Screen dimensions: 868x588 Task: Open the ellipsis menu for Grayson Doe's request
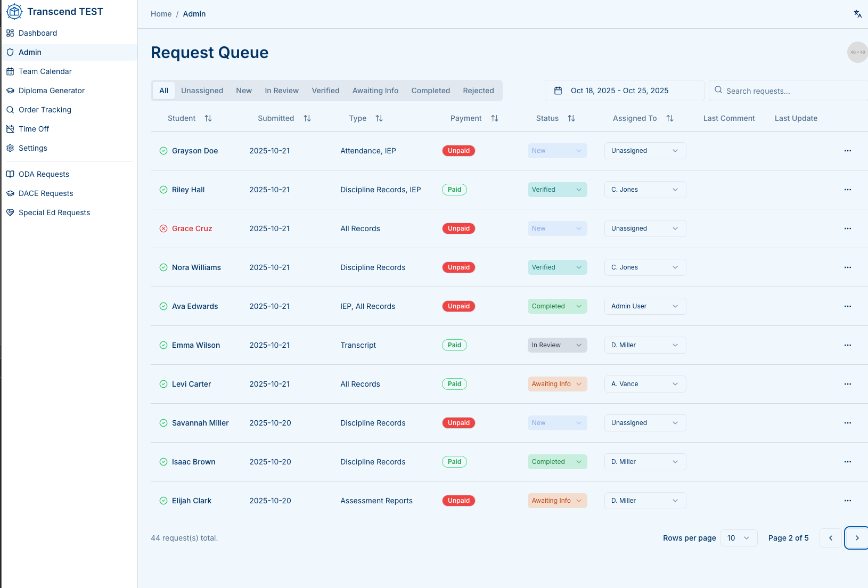click(847, 151)
